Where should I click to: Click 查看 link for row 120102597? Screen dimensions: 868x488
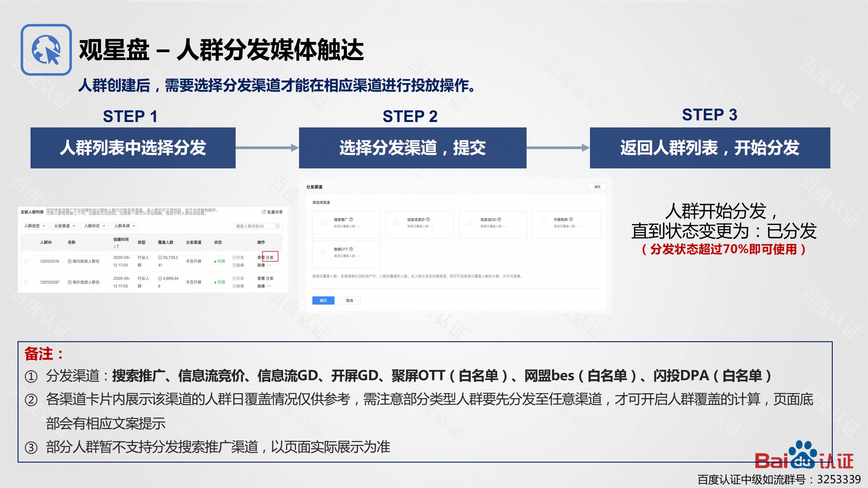(261, 278)
